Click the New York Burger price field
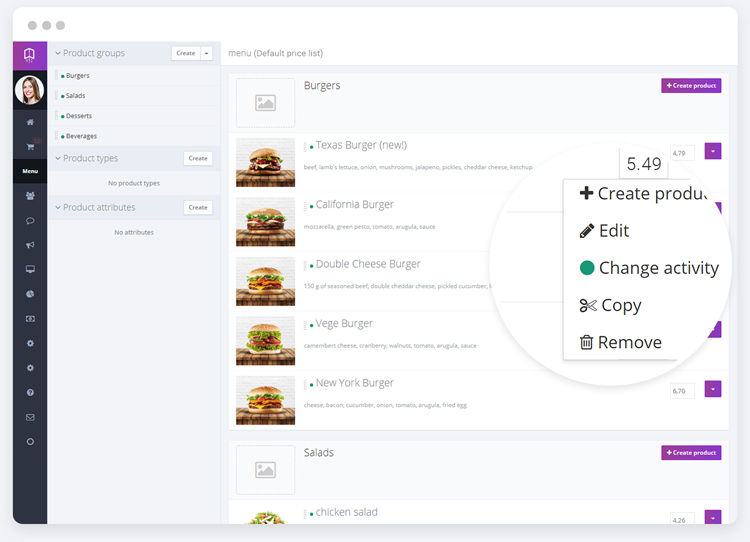Screen dimensions: 750x542 pyautogui.click(x=682, y=390)
